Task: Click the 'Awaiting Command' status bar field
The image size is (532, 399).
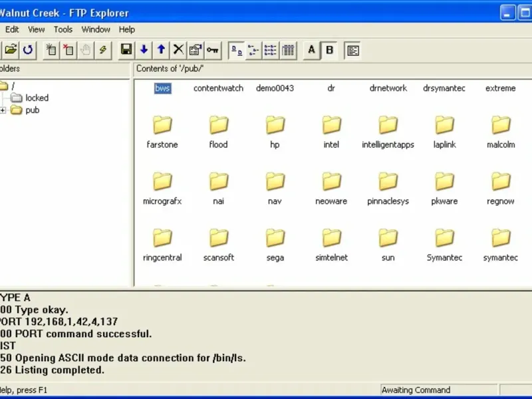Action: click(439, 390)
